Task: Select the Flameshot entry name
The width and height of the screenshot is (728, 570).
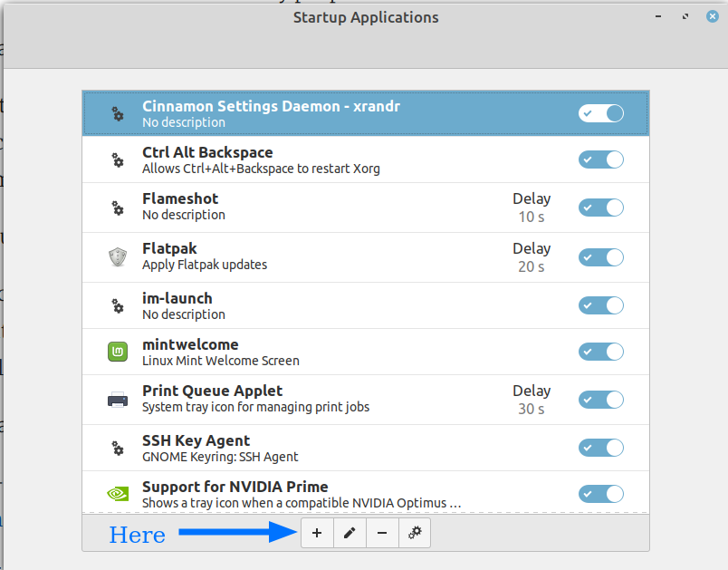Action: click(x=180, y=198)
